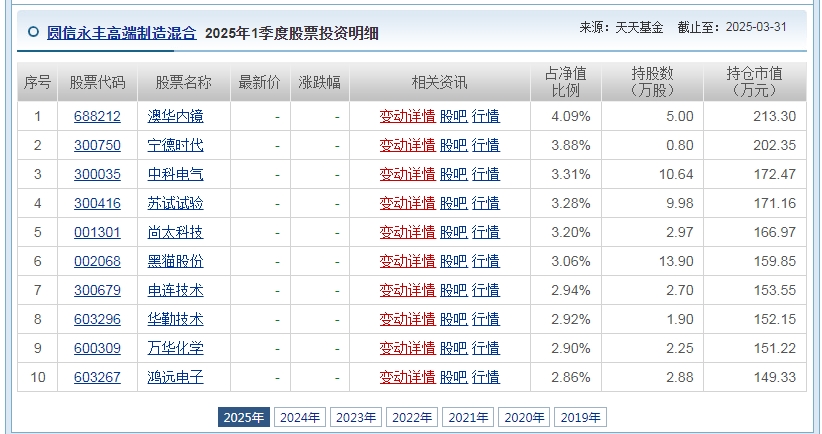This screenshot has height=434, width=822.
Task: Click the 截止至 date 2025-03-31
Action: tap(756, 27)
